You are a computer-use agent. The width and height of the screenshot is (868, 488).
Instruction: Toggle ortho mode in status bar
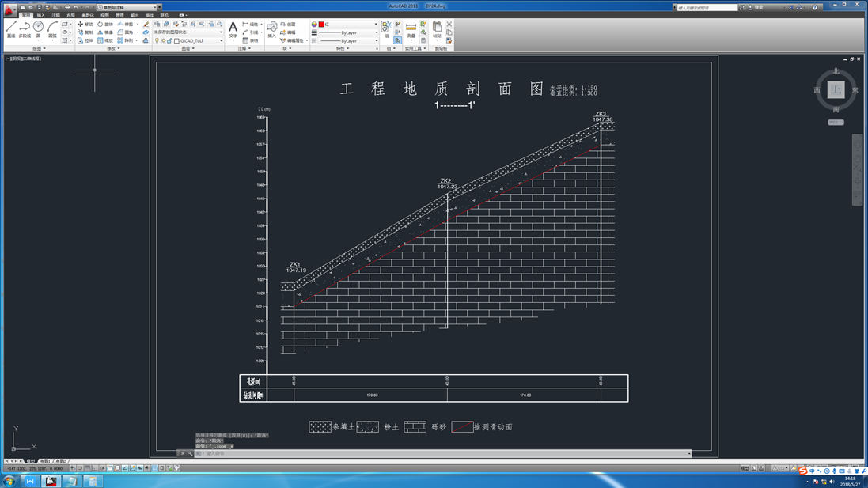pyautogui.click(x=95, y=468)
